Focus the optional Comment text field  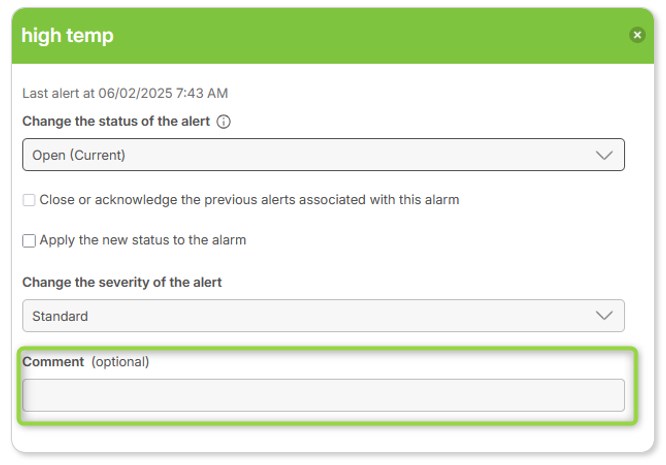click(323, 395)
